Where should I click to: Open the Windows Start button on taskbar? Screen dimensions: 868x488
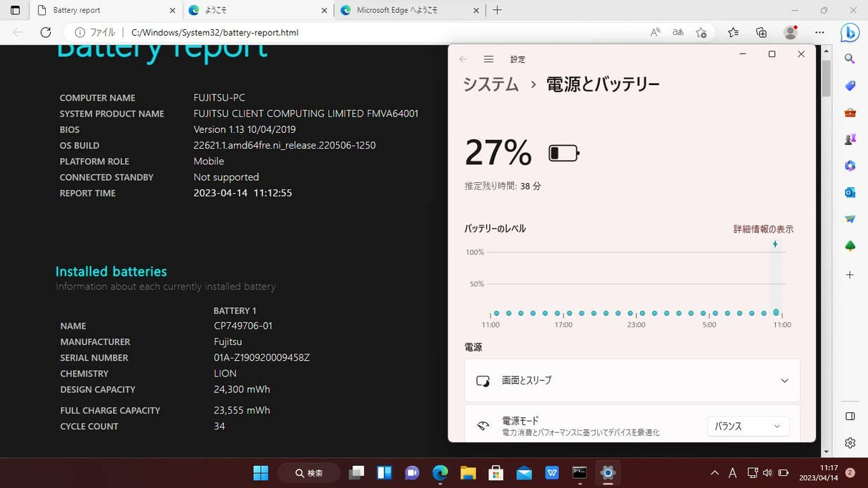point(261,473)
